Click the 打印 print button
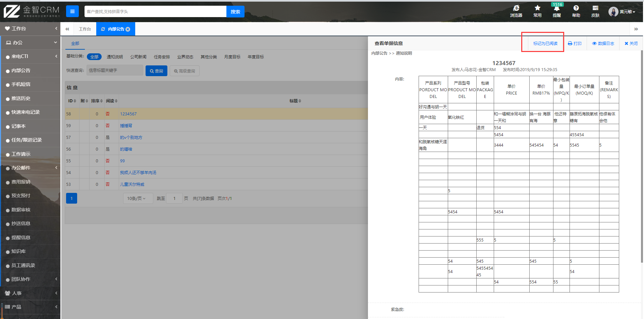The height and width of the screenshot is (319, 644). 575,44
